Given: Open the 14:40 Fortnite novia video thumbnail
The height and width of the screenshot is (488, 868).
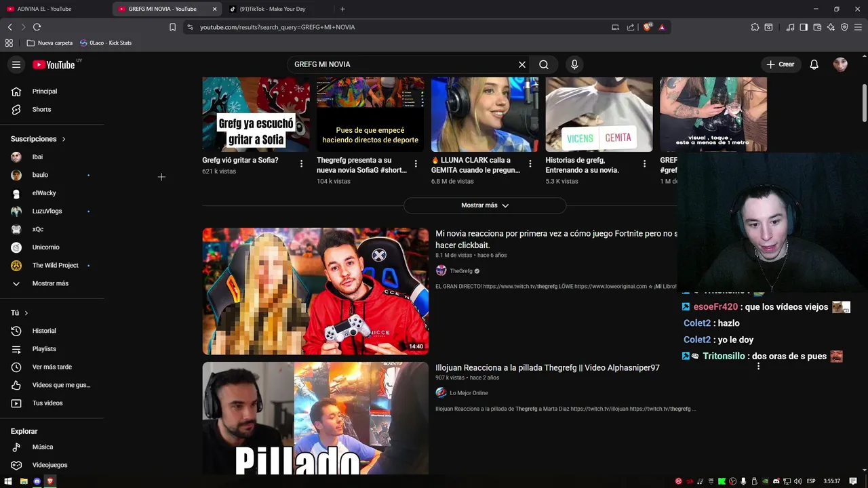Looking at the screenshot, I should click(315, 291).
